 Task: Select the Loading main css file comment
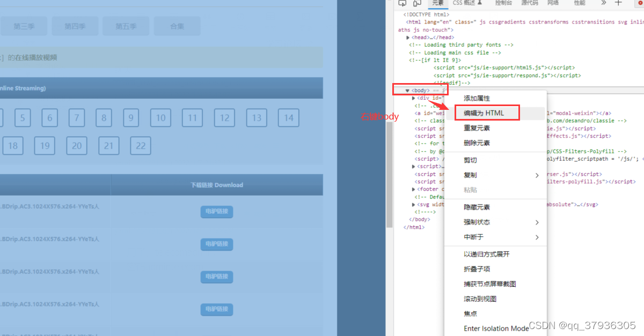click(455, 53)
